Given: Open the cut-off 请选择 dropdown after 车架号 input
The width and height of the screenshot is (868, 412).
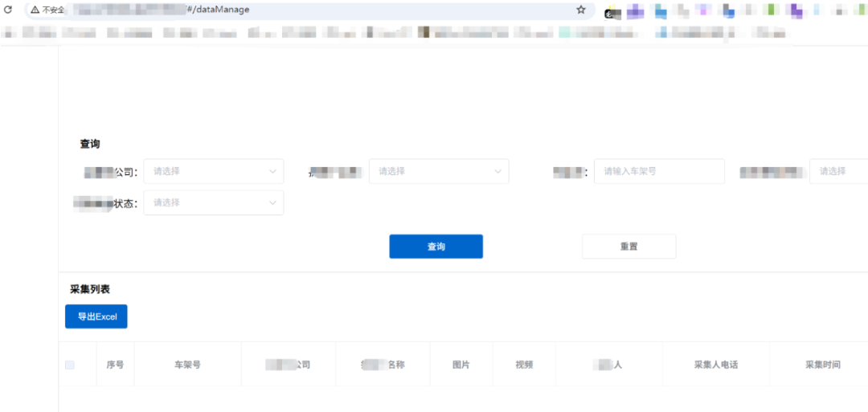Looking at the screenshot, I should click(x=838, y=171).
